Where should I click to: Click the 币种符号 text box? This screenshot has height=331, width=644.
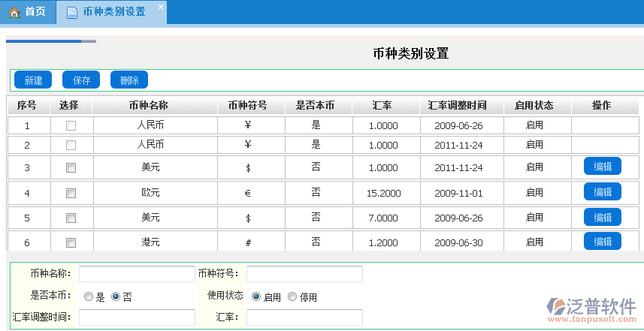coord(304,274)
